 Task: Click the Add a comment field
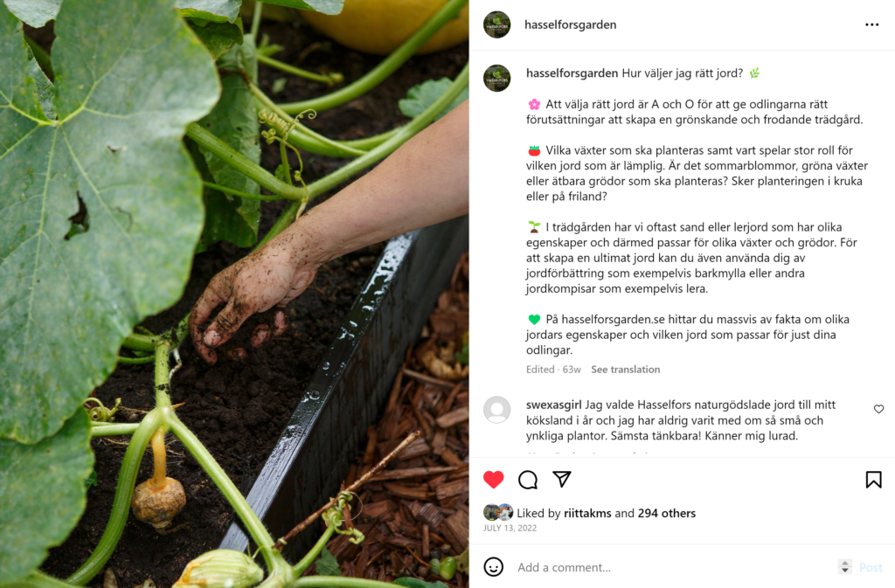(x=674, y=568)
